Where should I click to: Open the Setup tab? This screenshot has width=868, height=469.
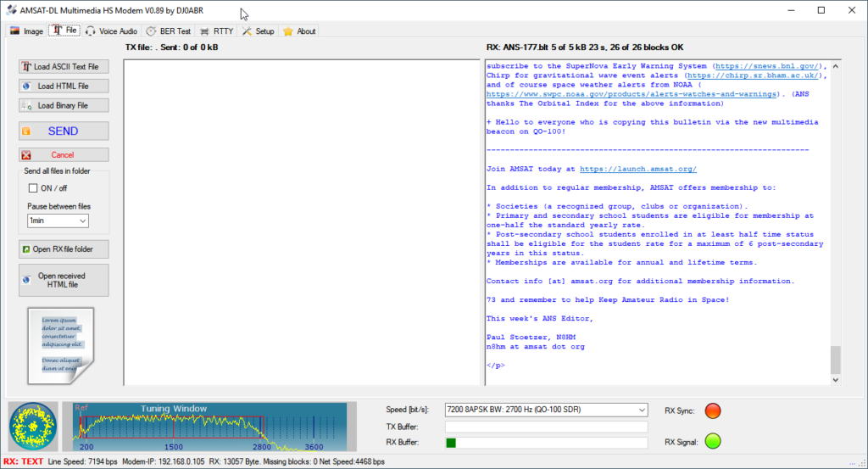pos(258,31)
